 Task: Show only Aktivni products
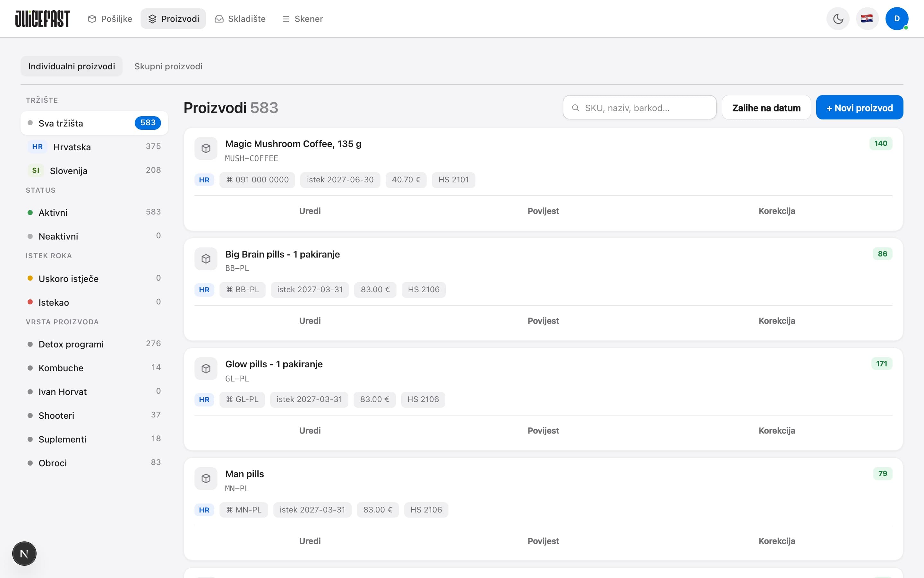[x=94, y=212]
